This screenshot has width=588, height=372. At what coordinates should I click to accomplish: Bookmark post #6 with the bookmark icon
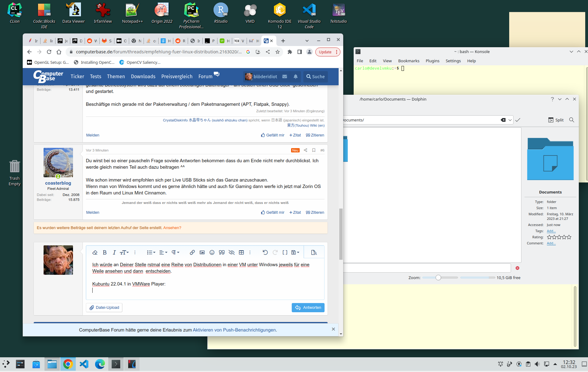(314, 150)
